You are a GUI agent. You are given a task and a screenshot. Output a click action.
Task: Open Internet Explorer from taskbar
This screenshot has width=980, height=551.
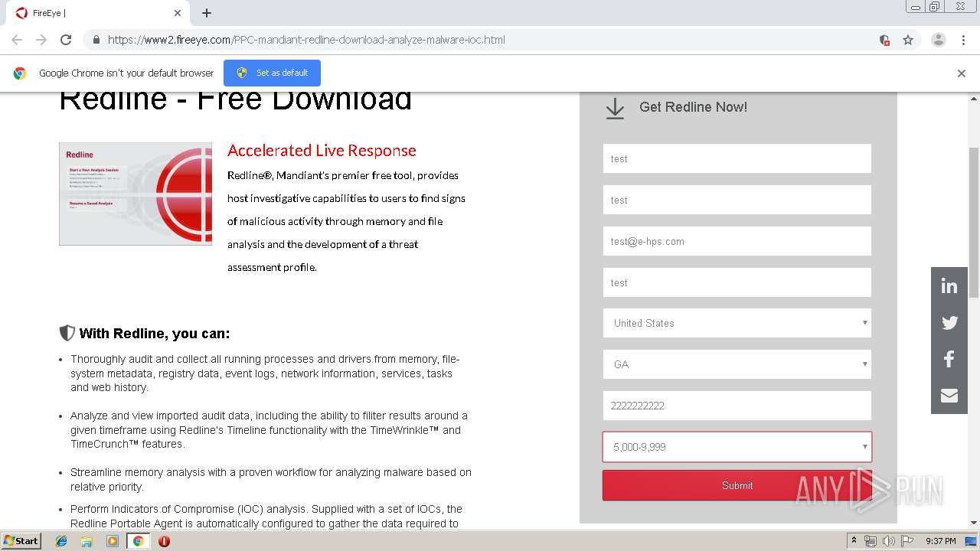(x=61, y=541)
